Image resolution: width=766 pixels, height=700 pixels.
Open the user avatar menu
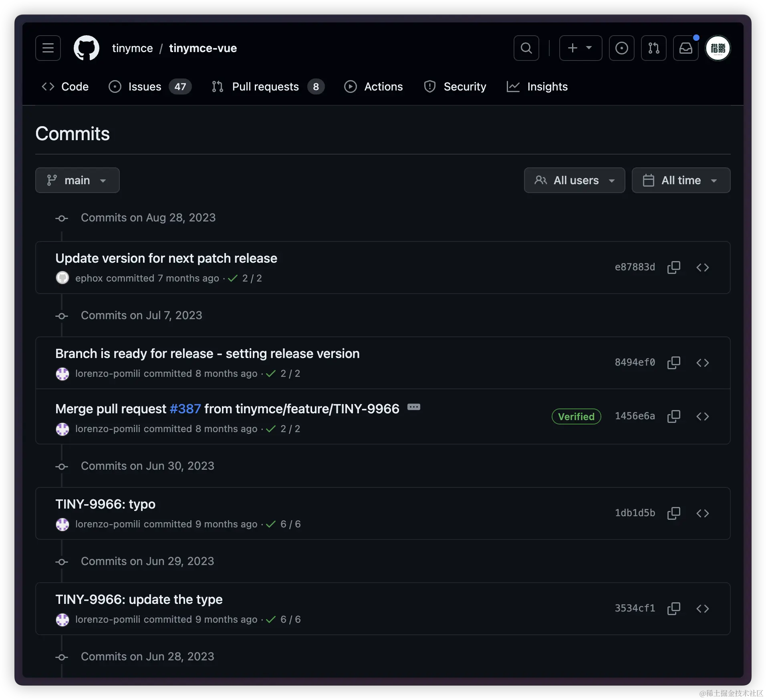pos(718,48)
